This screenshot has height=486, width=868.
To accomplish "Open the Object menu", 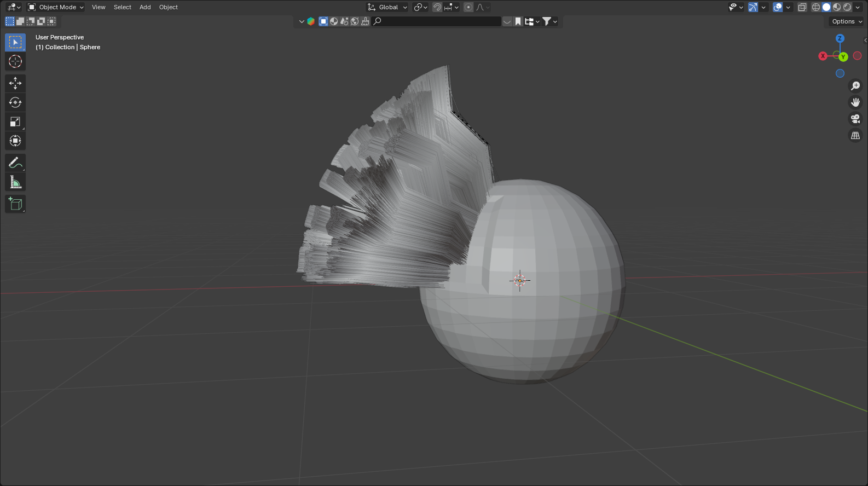I will [x=169, y=7].
